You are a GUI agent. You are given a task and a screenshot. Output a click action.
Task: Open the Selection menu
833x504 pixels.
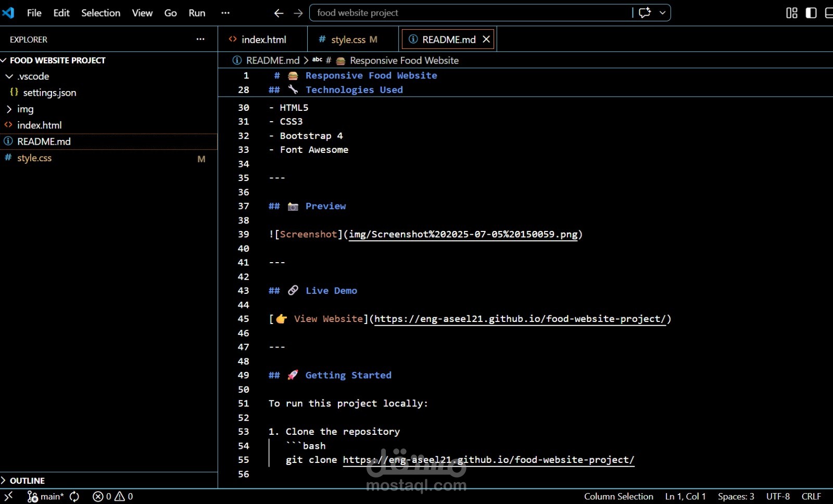[100, 13]
